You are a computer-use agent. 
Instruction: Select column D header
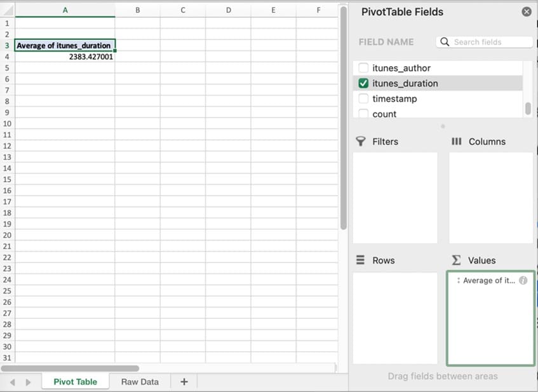click(x=228, y=10)
